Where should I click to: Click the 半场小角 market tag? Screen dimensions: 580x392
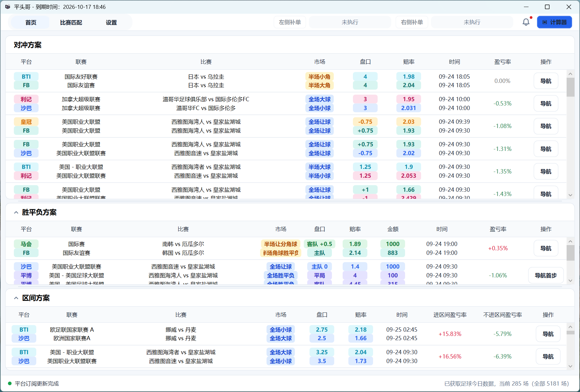click(319, 77)
